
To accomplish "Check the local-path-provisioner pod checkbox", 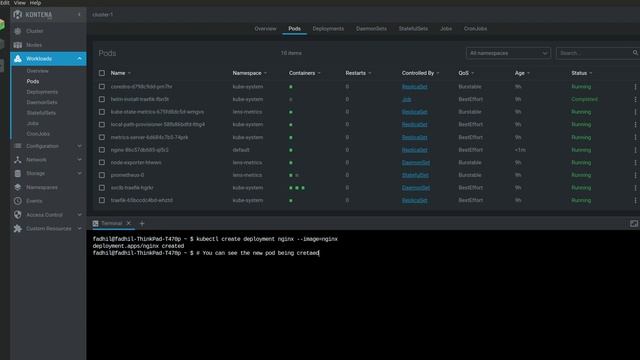I will point(102,124).
